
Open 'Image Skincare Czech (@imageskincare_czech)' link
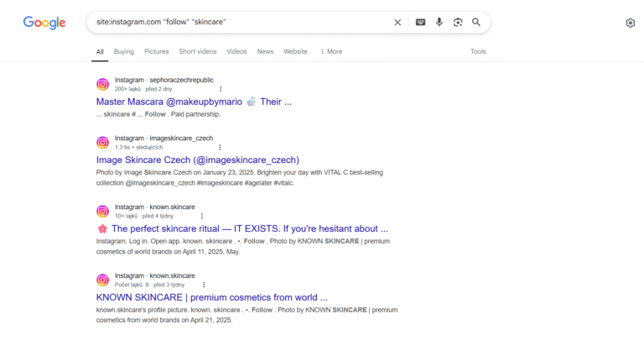tap(198, 160)
